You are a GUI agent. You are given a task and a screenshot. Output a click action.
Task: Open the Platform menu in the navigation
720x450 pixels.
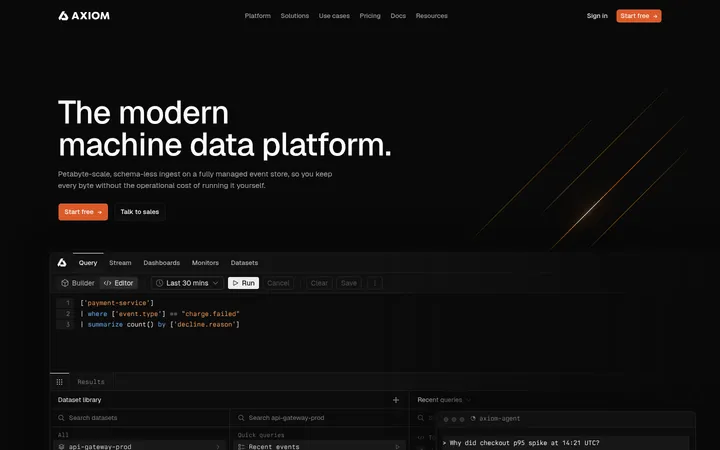[x=258, y=16]
